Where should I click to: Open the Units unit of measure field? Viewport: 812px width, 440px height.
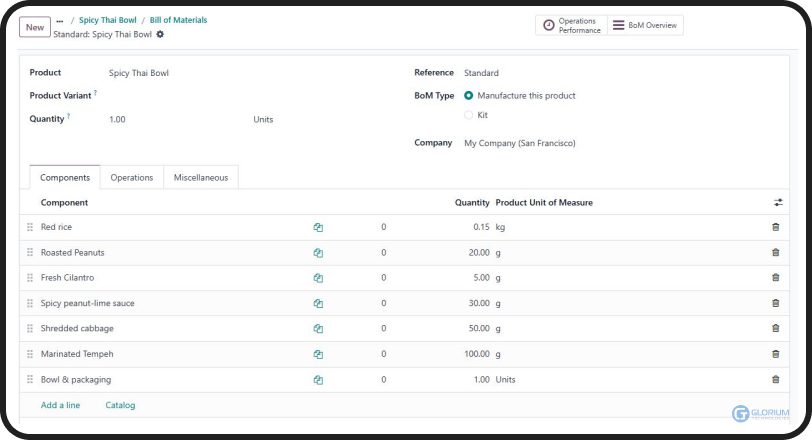coord(263,119)
